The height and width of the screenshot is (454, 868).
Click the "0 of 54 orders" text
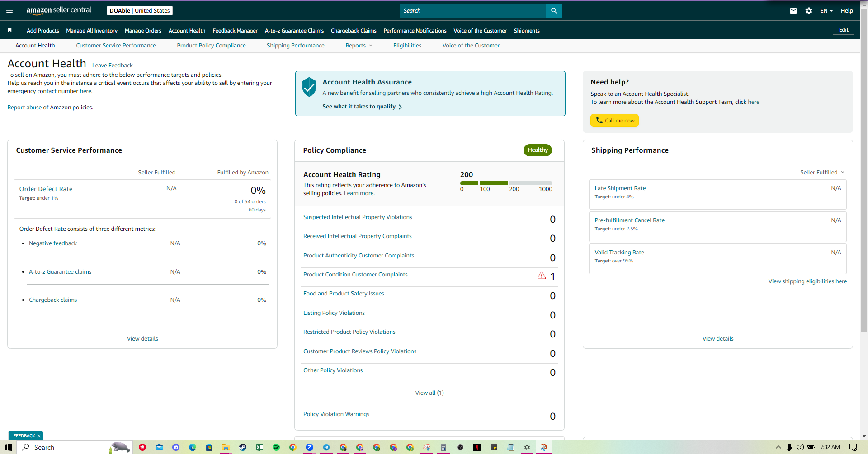click(250, 201)
